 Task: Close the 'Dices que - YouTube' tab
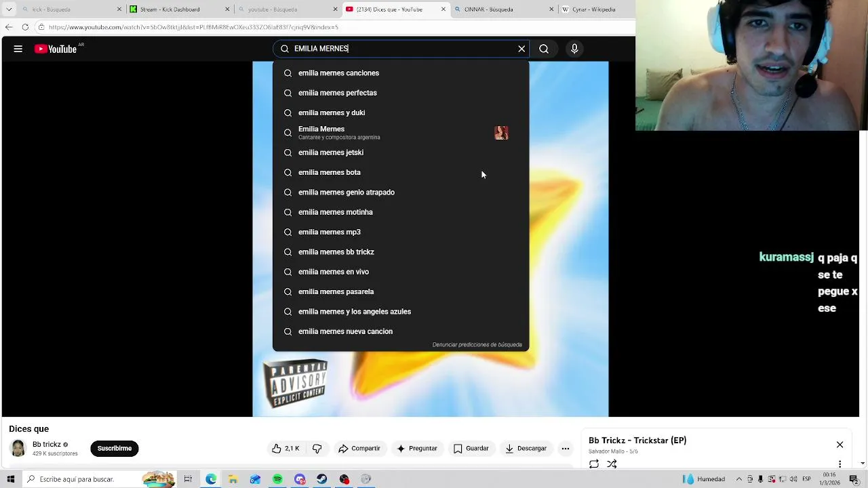pyautogui.click(x=443, y=9)
